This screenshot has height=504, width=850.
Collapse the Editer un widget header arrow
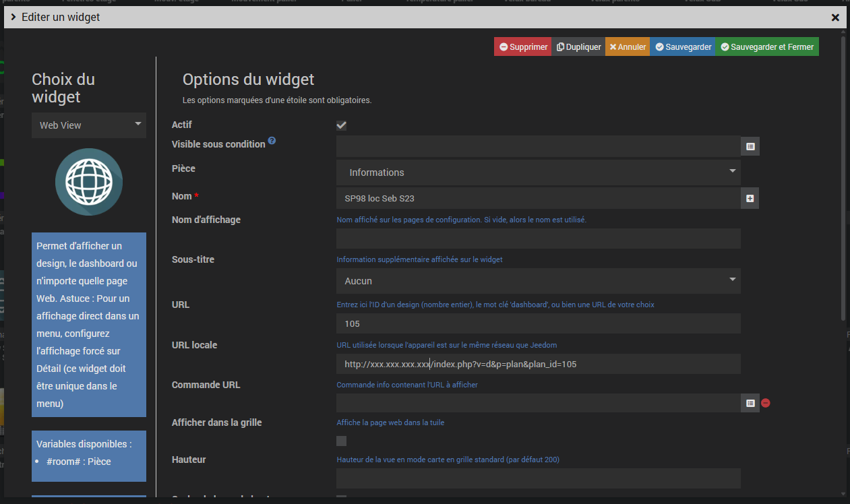pyautogui.click(x=13, y=17)
